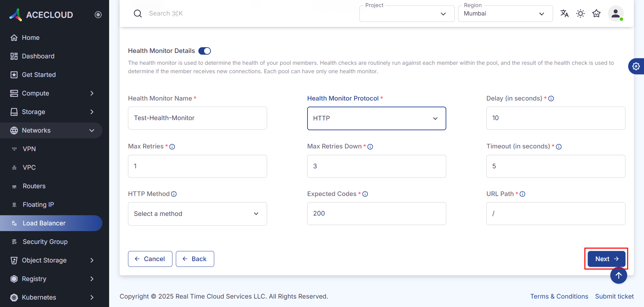
Task: Click the Health Monitor Name field
Action: pyautogui.click(x=197, y=118)
